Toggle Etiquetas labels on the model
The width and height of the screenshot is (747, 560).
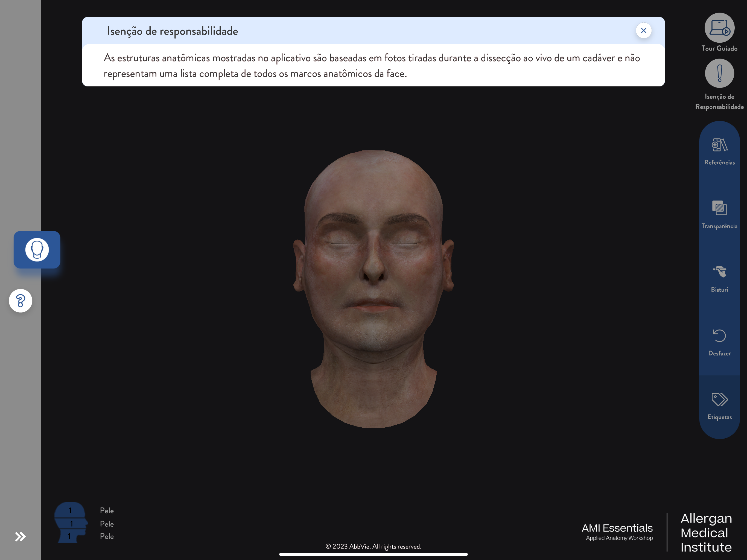point(719,406)
